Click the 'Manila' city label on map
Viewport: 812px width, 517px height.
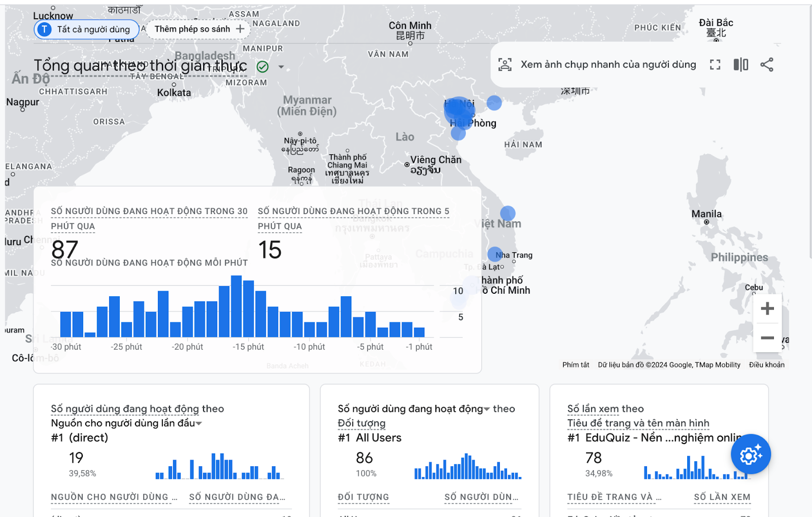pyautogui.click(x=706, y=214)
